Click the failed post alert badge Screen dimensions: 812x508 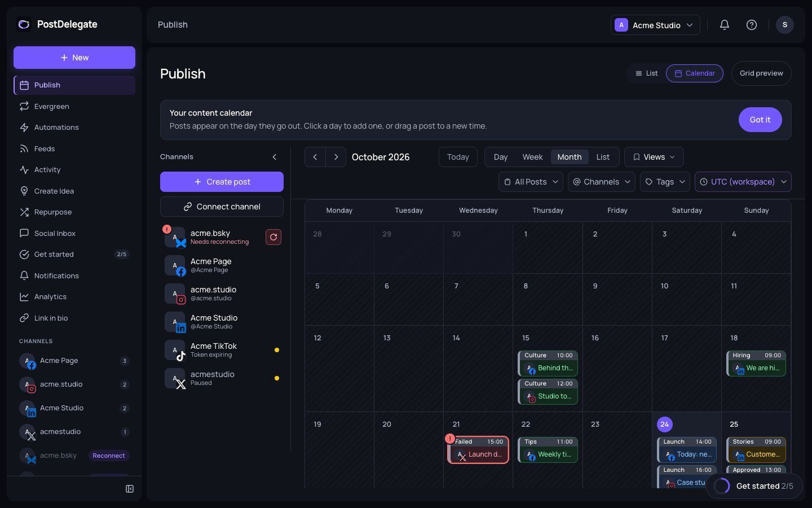pyautogui.click(x=450, y=438)
